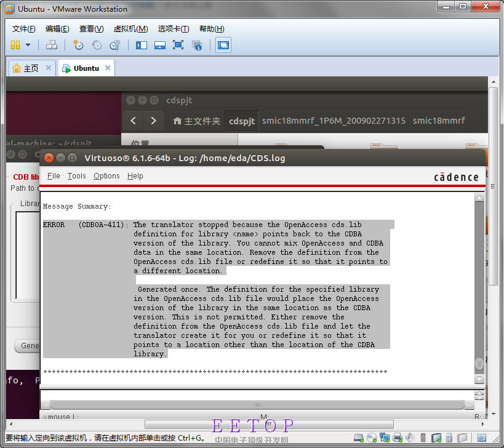Open the 虚拟机(M) menu

coord(131,29)
